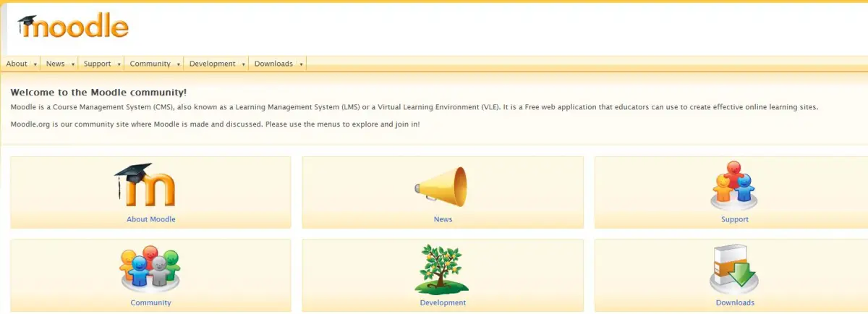This screenshot has height=314, width=868.
Task: Click the yellow megaphone News icon
Action: click(441, 186)
